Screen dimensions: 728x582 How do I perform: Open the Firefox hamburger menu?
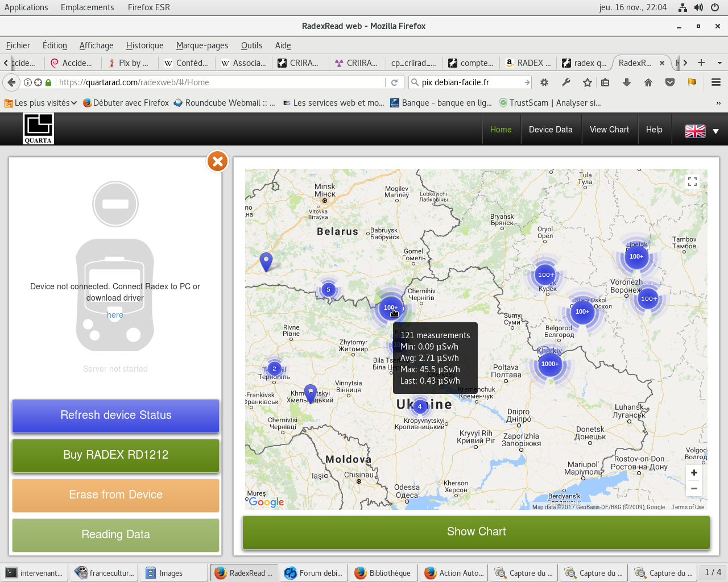click(716, 82)
